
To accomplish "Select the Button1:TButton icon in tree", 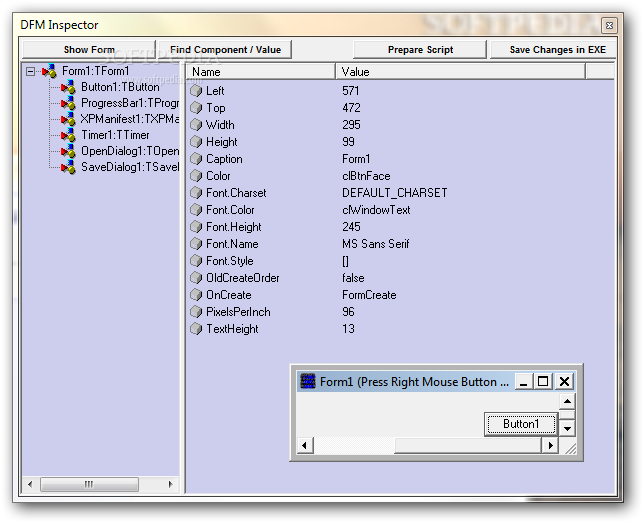I will tap(68, 87).
